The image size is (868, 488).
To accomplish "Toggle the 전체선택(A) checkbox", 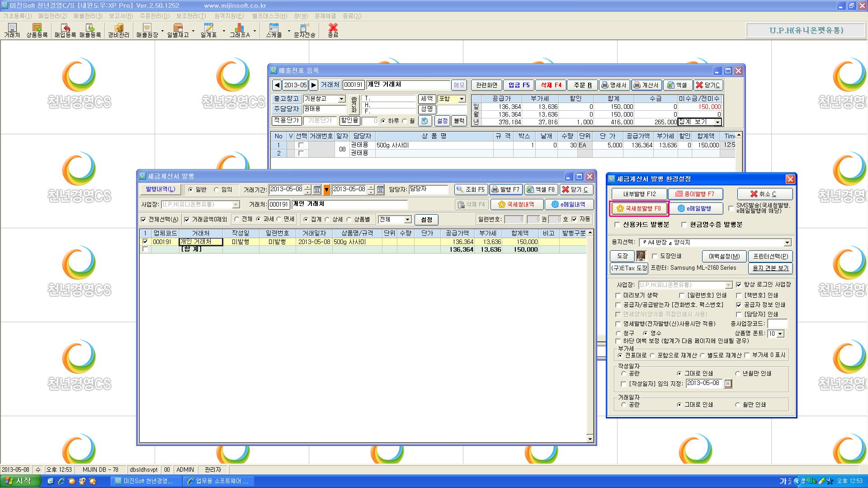I will click(x=144, y=220).
